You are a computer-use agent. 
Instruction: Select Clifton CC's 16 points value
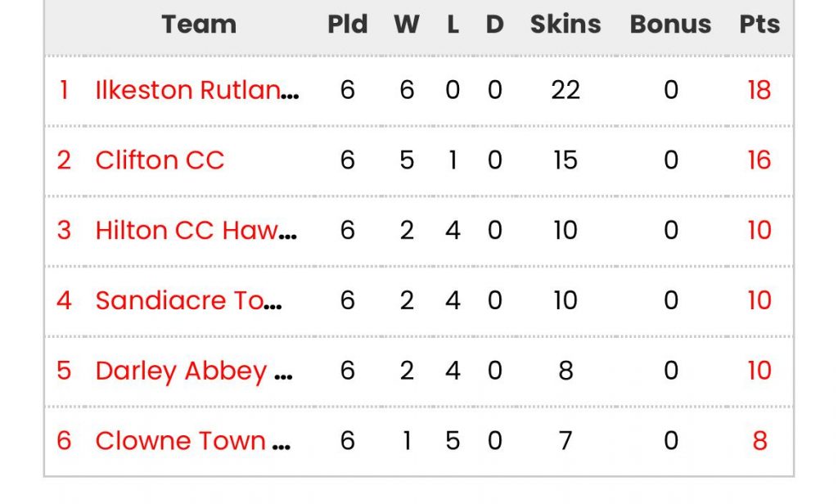tap(759, 160)
